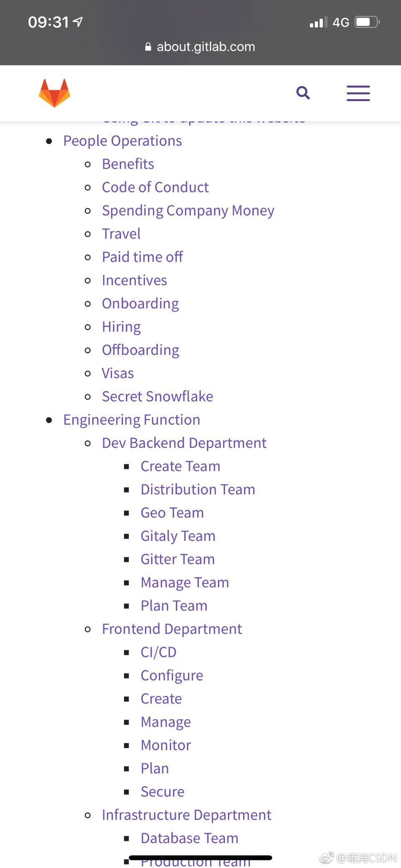
Task: Open the People Operations link
Action: pos(122,141)
